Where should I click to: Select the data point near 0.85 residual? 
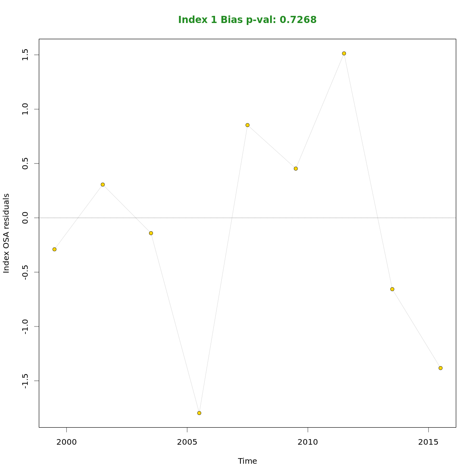pyautogui.click(x=248, y=125)
